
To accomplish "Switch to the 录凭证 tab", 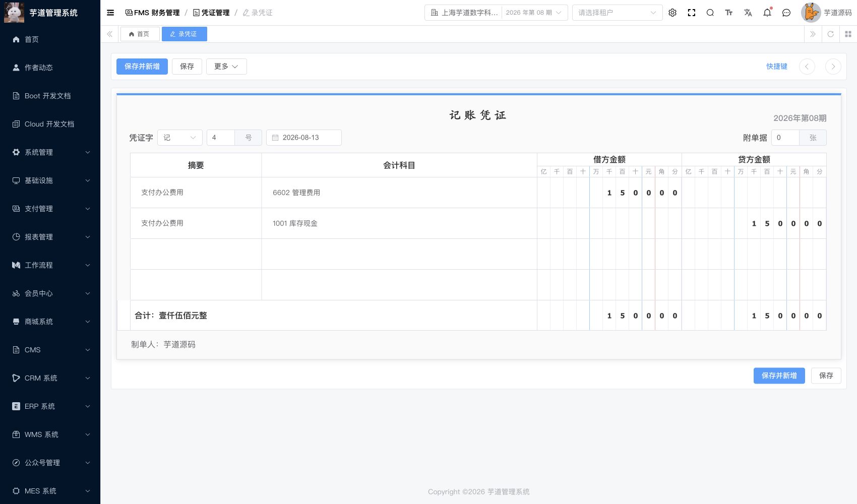I will coord(185,34).
